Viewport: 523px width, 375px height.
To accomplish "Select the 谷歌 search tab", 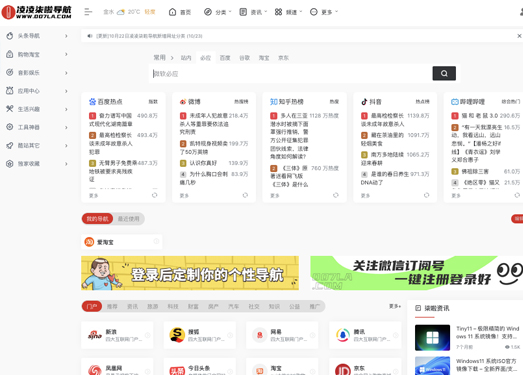I will (x=244, y=58).
